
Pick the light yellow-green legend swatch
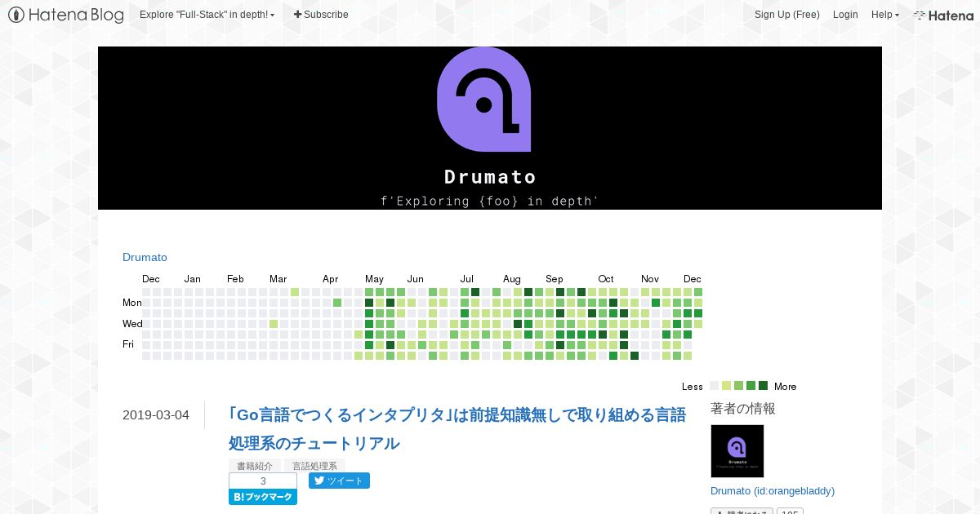pyautogui.click(x=727, y=386)
